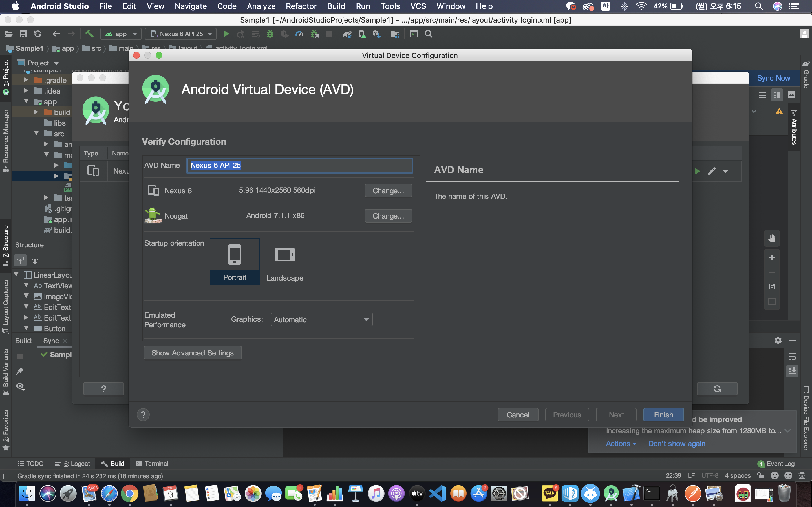Open the Graphics Automatic dropdown
Image resolution: width=812 pixels, height=507 pixels.
321,320
